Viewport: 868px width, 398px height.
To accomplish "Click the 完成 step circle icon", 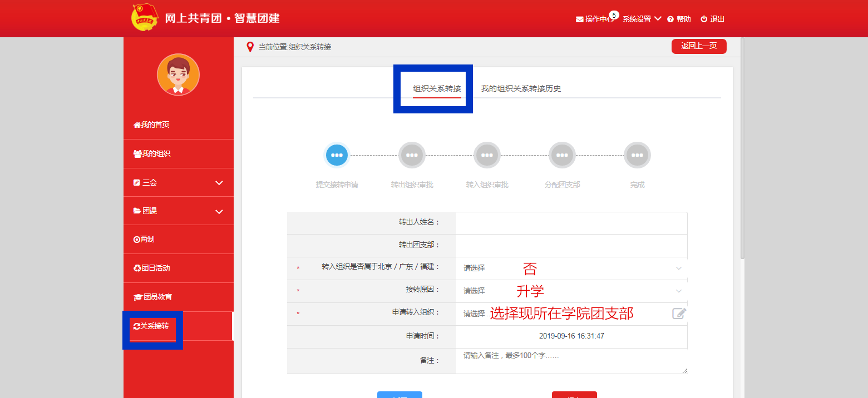I will [x=637, y=156].
